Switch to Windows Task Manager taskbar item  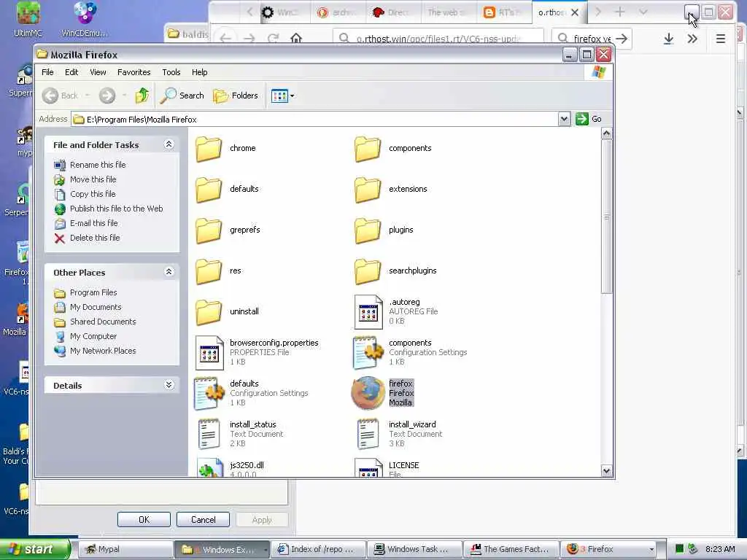pyautogui.click(x=414, y=550)
